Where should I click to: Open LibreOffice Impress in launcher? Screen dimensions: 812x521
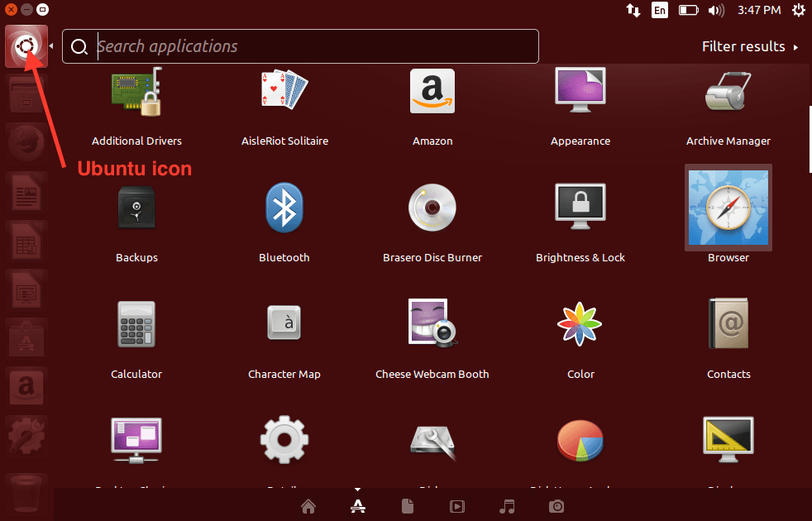pyautogui.click(x=26, y=289)
